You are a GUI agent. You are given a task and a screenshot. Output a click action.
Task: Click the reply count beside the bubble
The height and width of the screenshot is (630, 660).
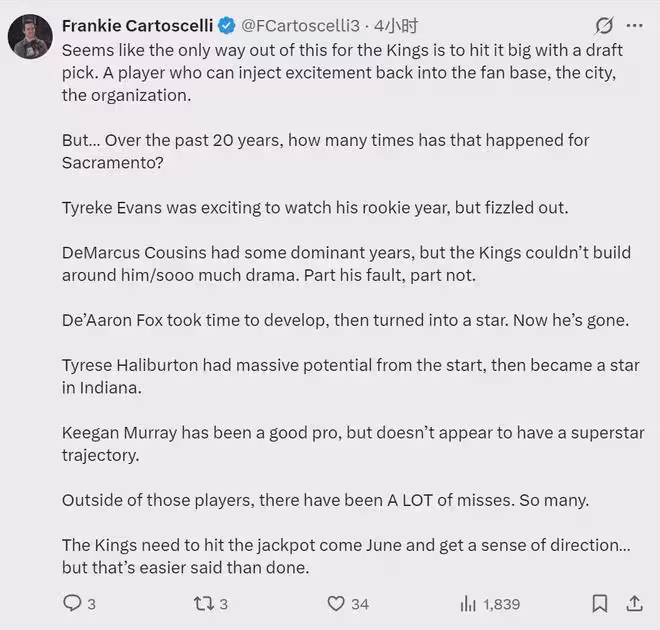click(x=92, y=604)
